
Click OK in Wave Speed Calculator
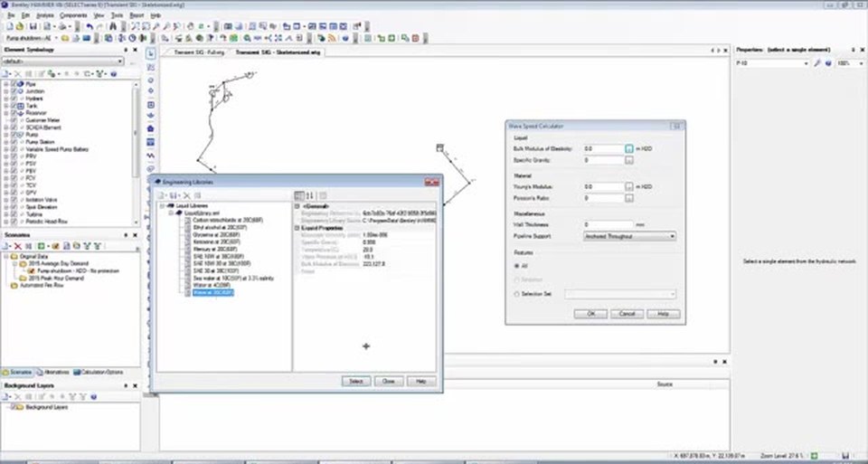coord(590,314)
